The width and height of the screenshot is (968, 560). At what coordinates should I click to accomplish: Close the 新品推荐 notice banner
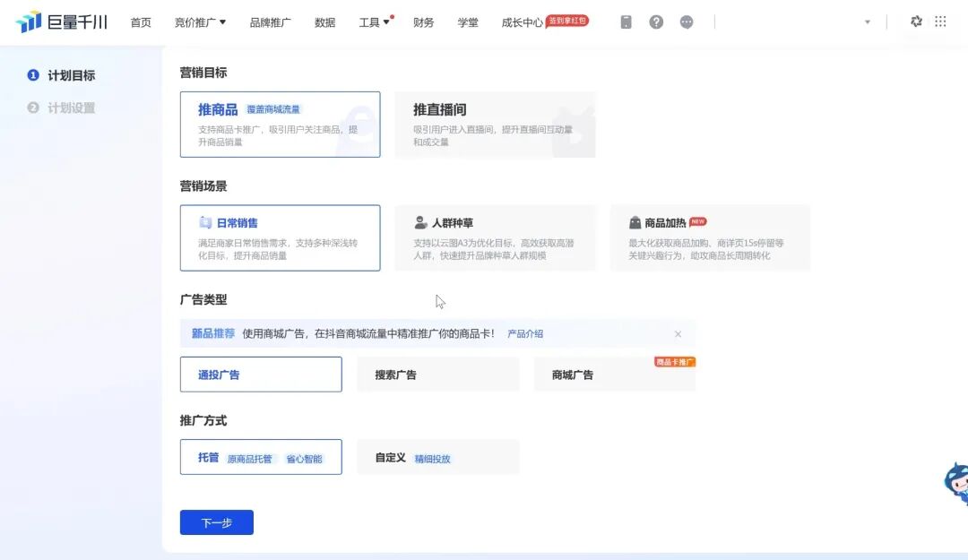(x=678, y=334)
